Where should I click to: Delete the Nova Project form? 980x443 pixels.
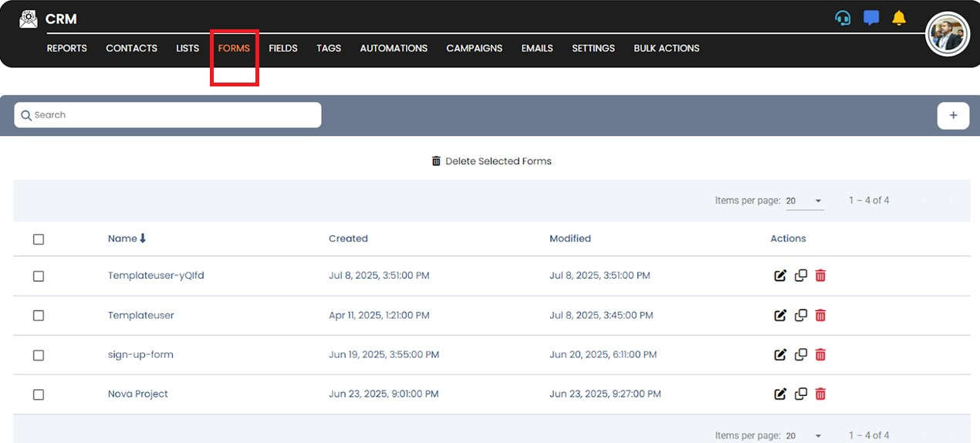[x=820, y=394]
